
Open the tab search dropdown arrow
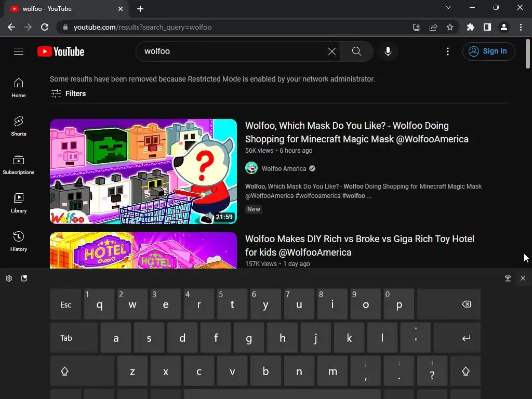tap(448, 7)
